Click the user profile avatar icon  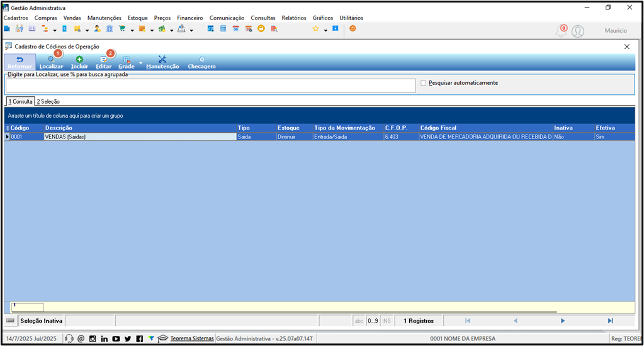(x=578, y=31)
